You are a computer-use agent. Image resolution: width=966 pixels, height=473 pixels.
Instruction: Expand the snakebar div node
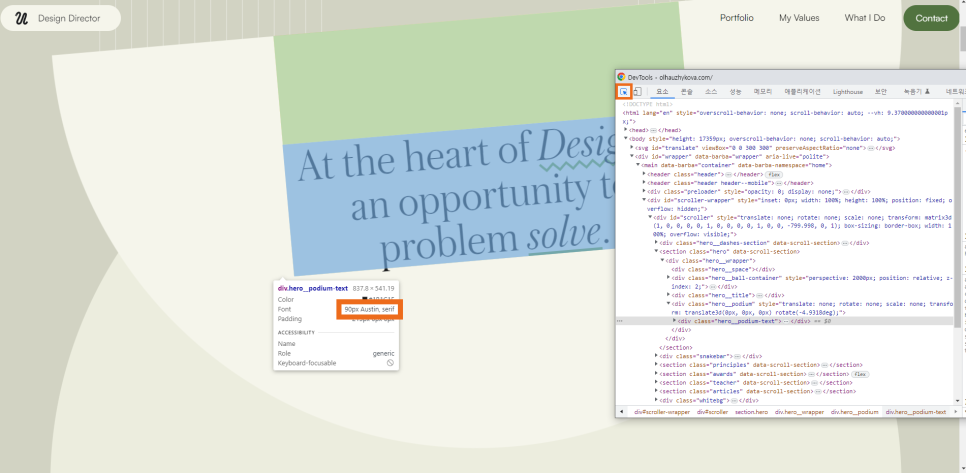[x=657, y=355]
